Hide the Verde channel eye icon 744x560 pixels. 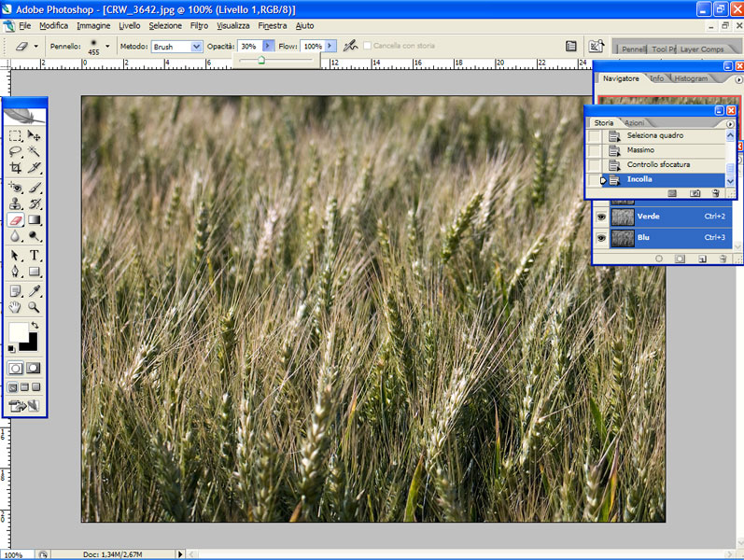point(601,217)
